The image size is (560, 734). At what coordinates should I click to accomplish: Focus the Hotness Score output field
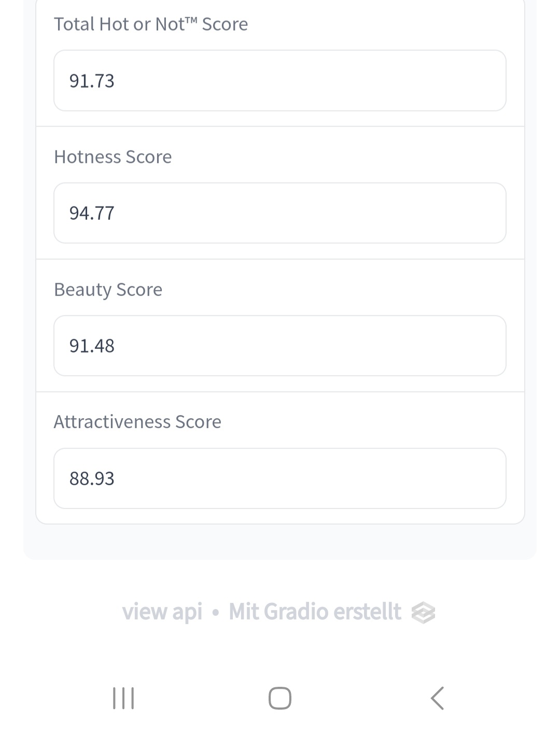[x=280, y=213]
